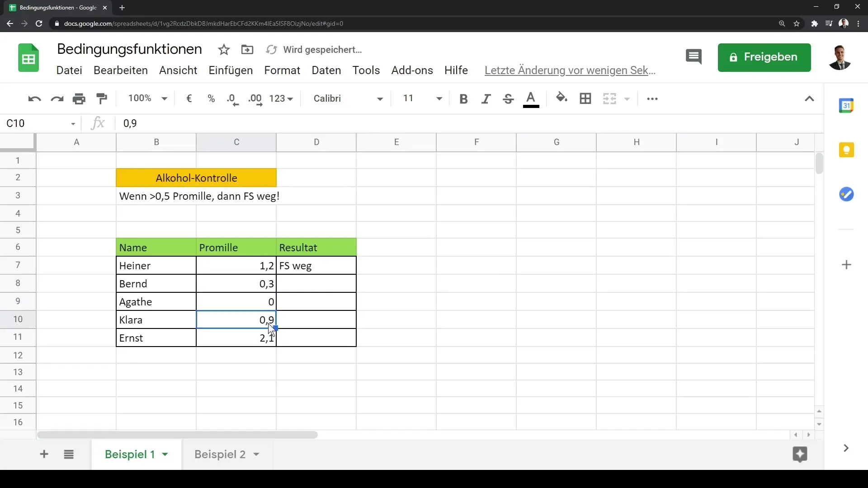Open Letzte Änderung version history link
The width and height of the screenshot is (868, 488).
pyautogui.click(x=570, y=70)
